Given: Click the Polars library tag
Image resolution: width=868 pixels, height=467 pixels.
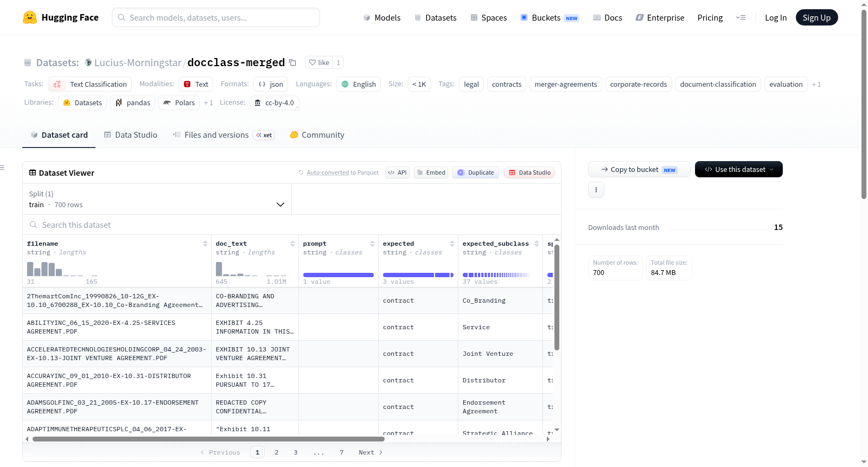Looking at the screenshot, I should [x=179, y=103].
